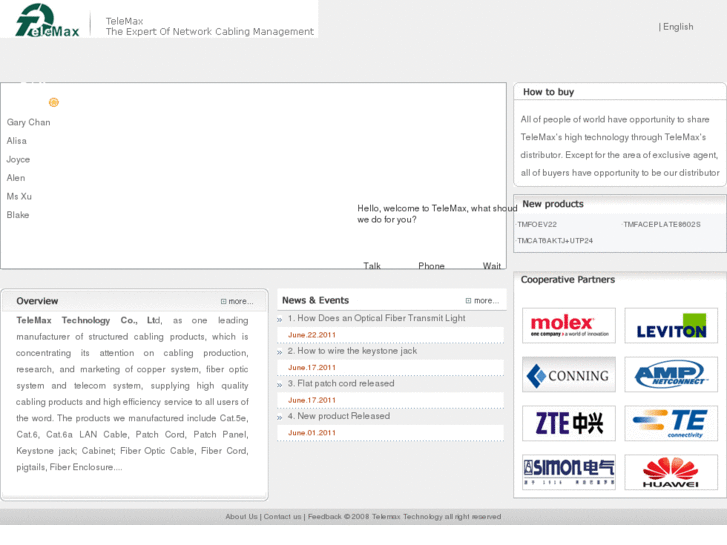
Task: Open Contact us in footer
Action: [x=282, y=517]
